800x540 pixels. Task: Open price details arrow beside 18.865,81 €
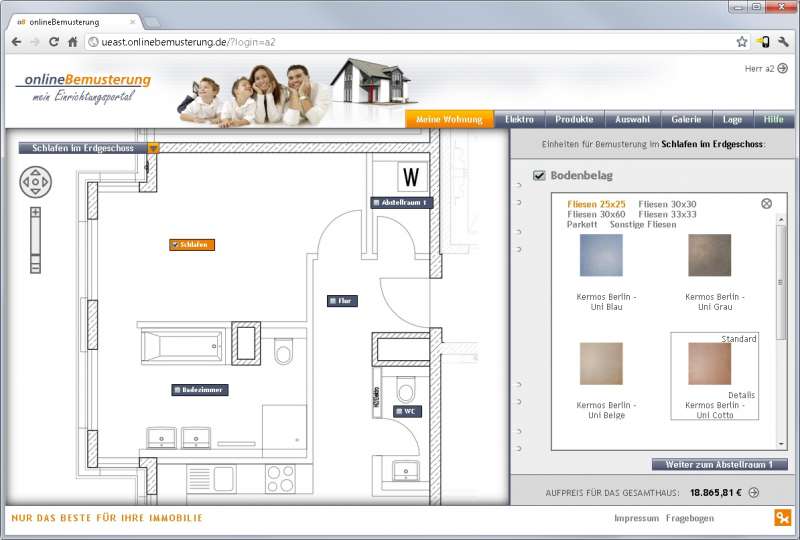pyautogui.click(x=754, y=493)
